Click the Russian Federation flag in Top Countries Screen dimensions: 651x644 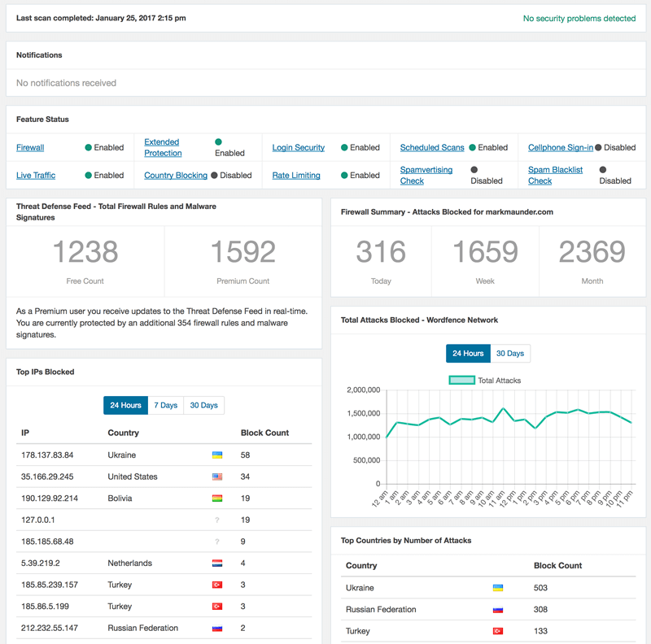coord(498,609)
